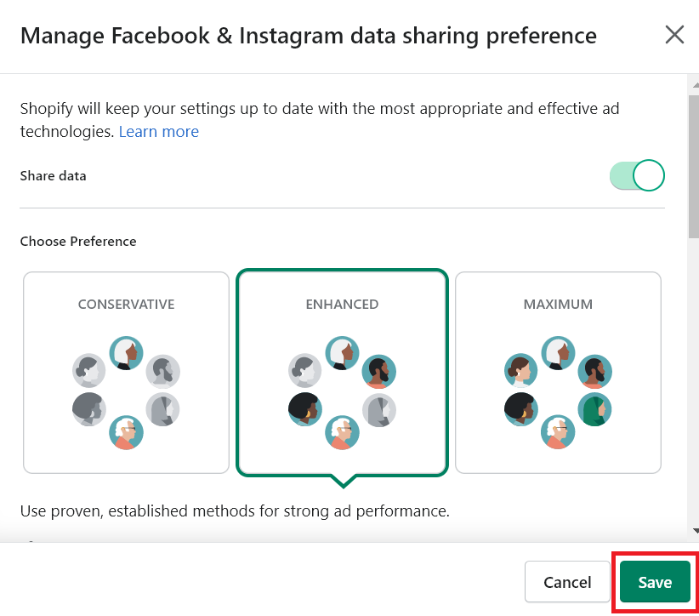Open the Learn more link
This screenshot has width=699, height=616.
pos(159,132)
